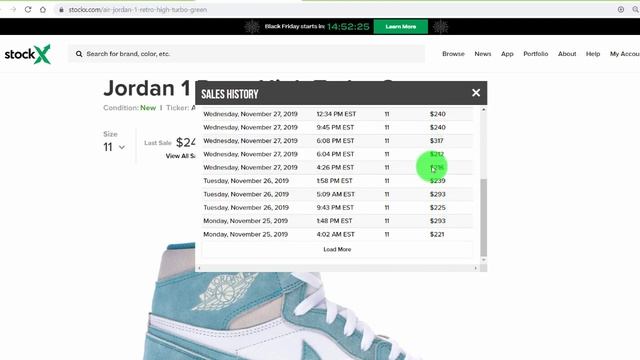The image size is (640, 360).
Task: Click the search magnifier icon
Action: tap(79, 54)
